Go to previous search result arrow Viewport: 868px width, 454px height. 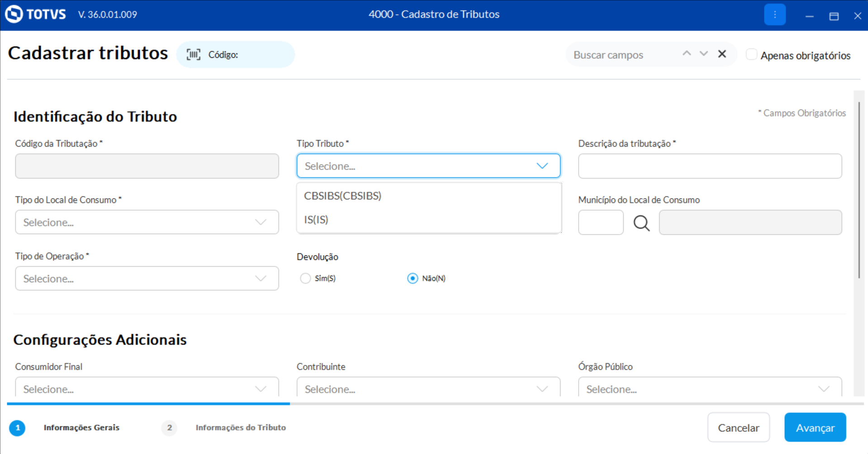tap(687, 54)
